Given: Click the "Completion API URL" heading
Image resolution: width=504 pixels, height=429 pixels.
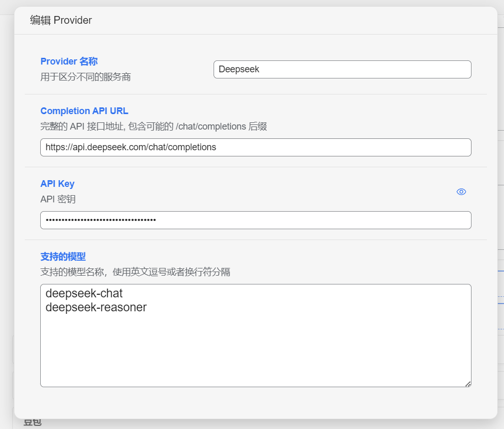Looking at the screenshot, I should (84, 111).
